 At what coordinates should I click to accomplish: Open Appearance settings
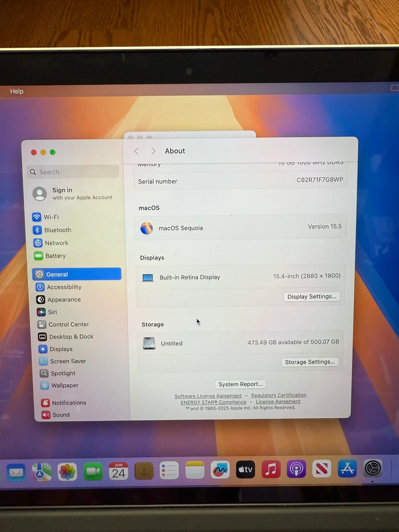point(59,300)
